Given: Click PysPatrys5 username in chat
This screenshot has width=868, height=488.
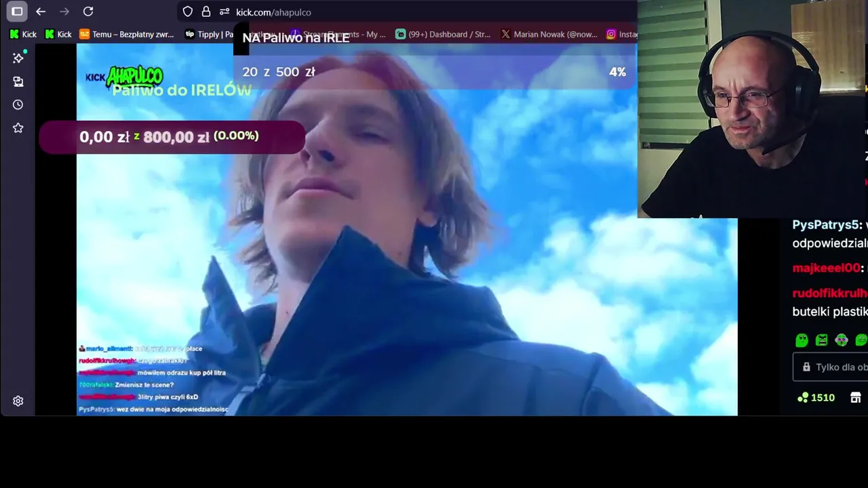Looking at the screenshot, I should (x=827, y=225).
